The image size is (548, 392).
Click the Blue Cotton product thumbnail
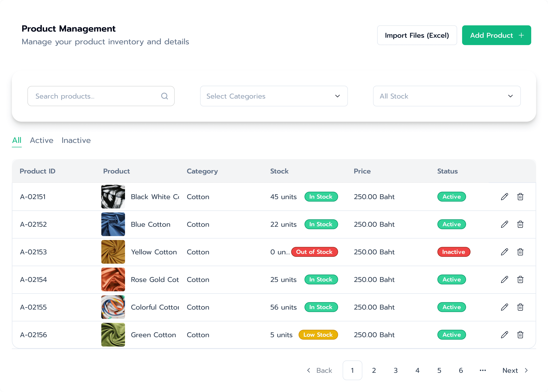tap(113, 224)
